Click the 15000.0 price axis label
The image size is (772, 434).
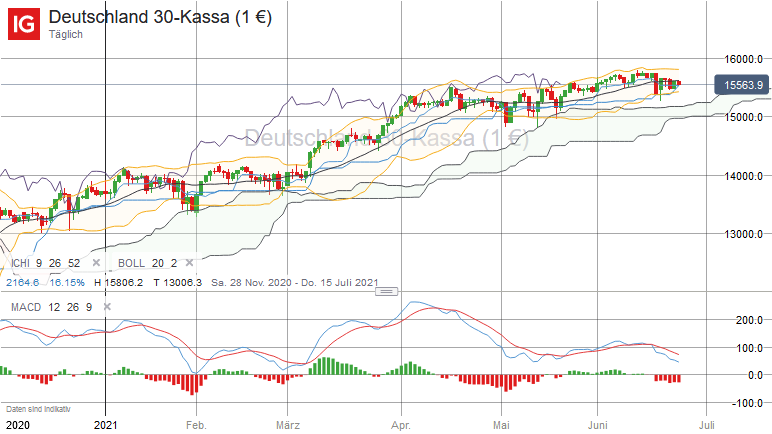pyautogui.click(x=743, y=117)
